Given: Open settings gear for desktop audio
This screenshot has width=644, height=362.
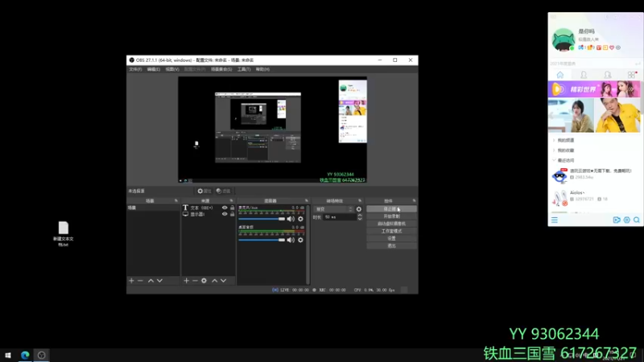Looking at the screenshot, I should click(x=300, y=240).
